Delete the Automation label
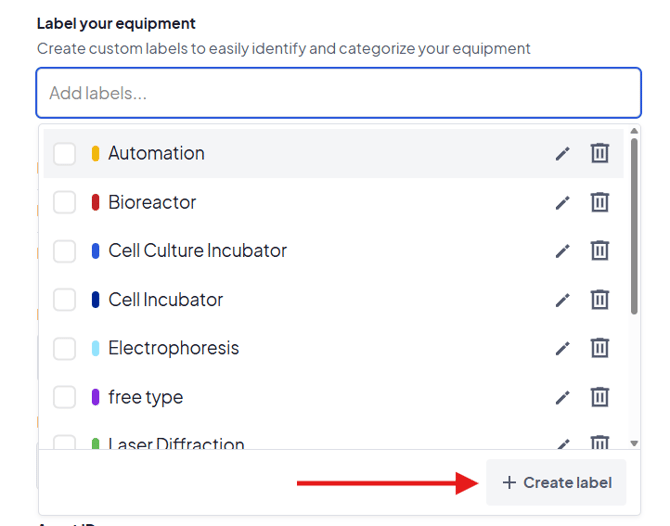Screen dimensions: 670x526 [599, 153]
